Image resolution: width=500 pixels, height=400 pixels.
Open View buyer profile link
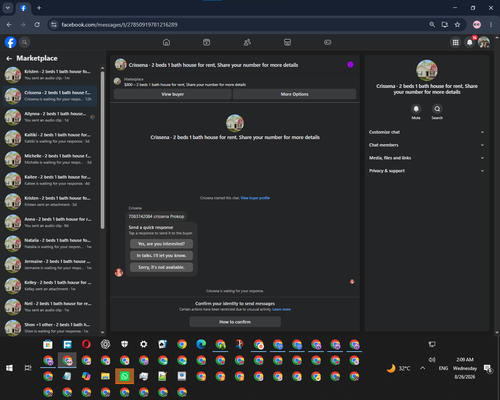click(x=255, y=198)
